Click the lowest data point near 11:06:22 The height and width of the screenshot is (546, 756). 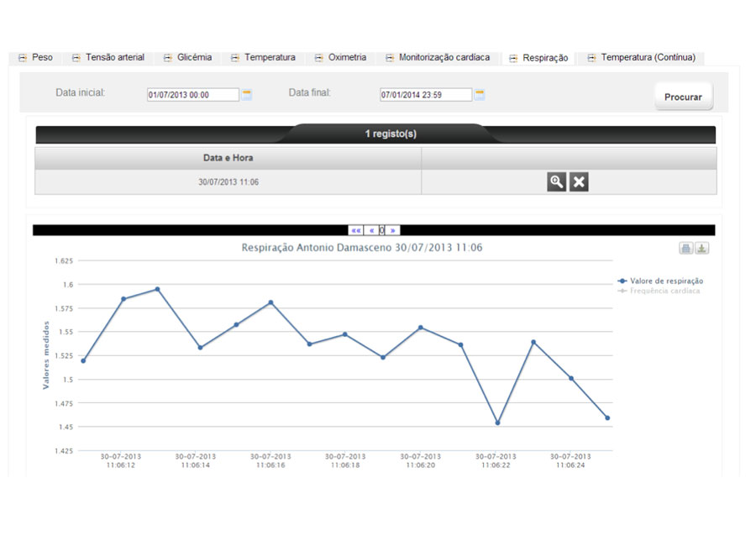coord(497,423)
